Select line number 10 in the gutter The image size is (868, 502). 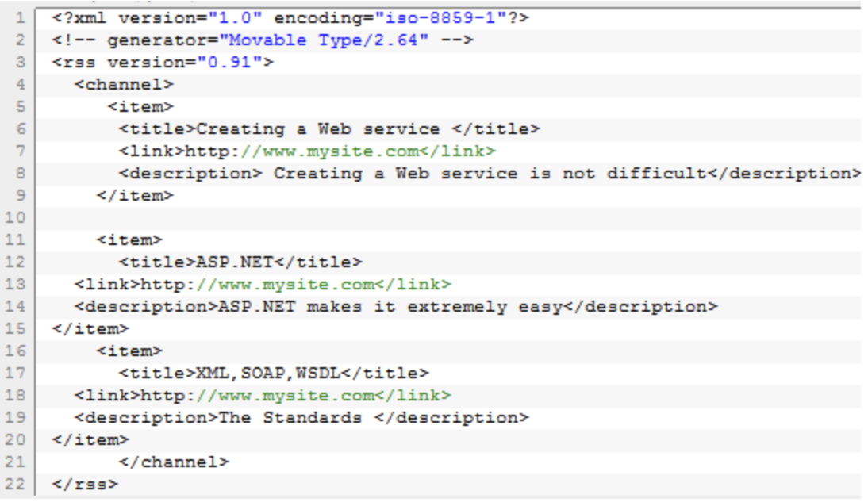[x=17, y=217]
